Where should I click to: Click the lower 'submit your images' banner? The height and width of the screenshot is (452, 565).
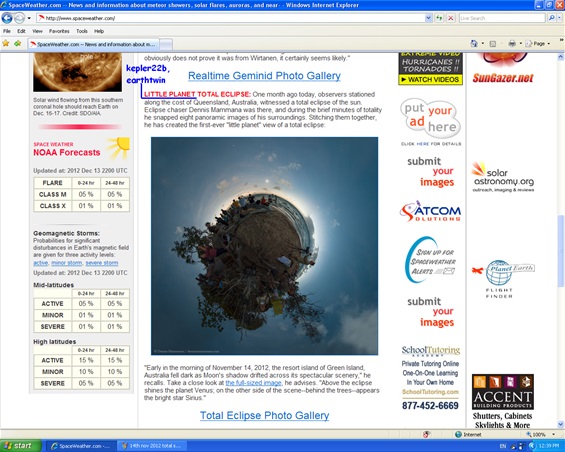pos(431,312)
